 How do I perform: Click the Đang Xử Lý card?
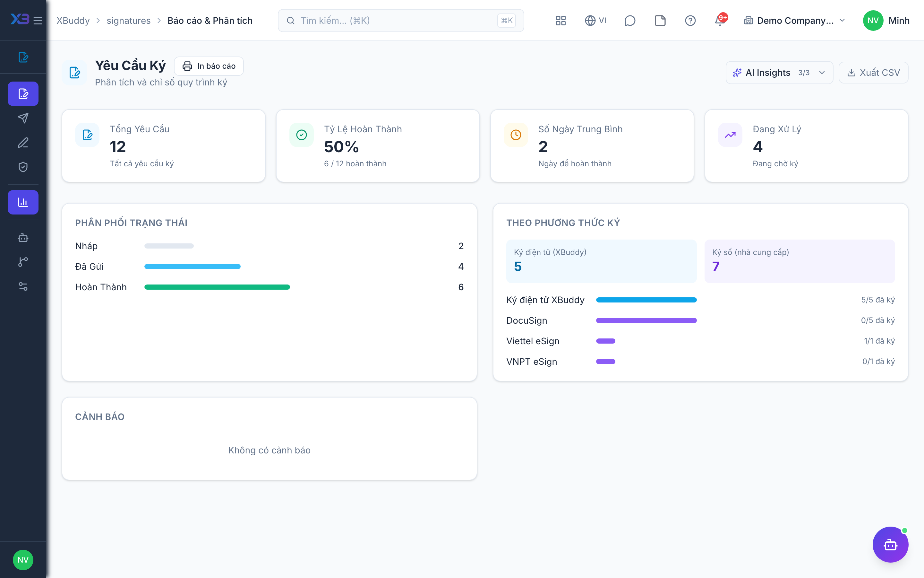click(x=806, y=146)
